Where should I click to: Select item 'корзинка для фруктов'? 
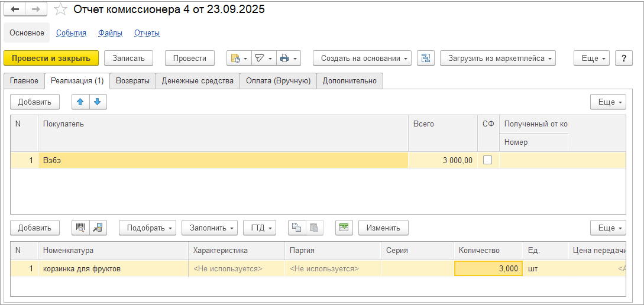[x=113, y=269]
